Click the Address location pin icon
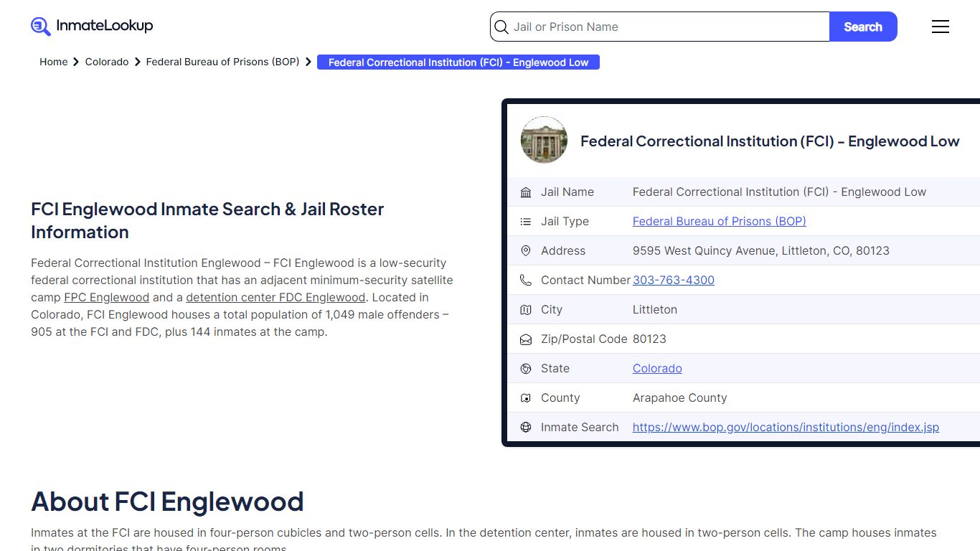The height and width of the screenshot is (551, 980). (x=526, y=251)
